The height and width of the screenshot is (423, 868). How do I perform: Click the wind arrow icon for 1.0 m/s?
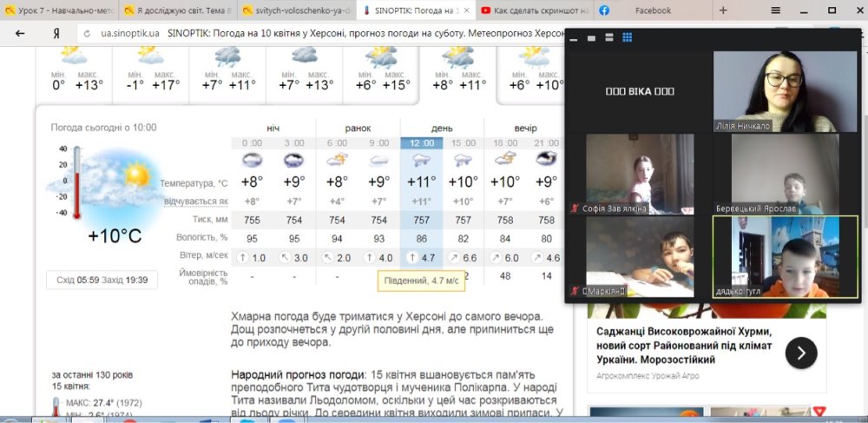tap(242, 258)
